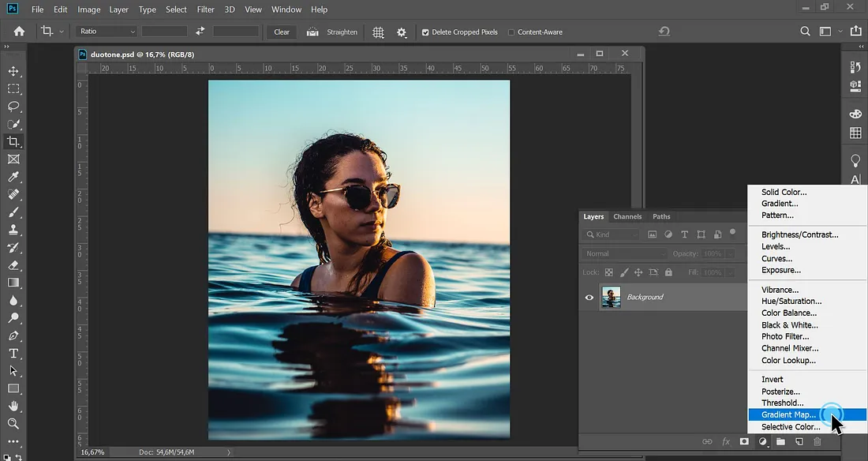Select the Zoom tool
This screenshot has height=461, width=868.
13,424
